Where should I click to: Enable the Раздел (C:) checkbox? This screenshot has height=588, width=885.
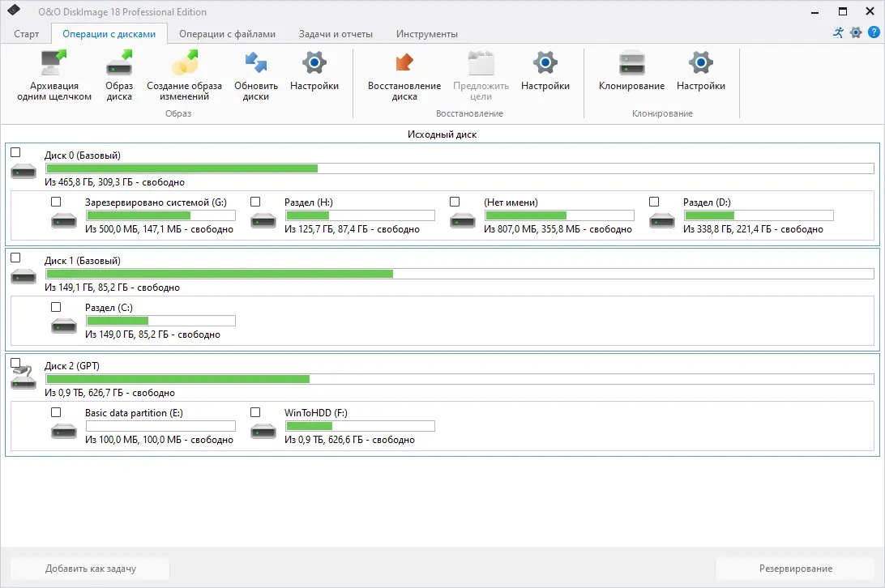(56, 307)
